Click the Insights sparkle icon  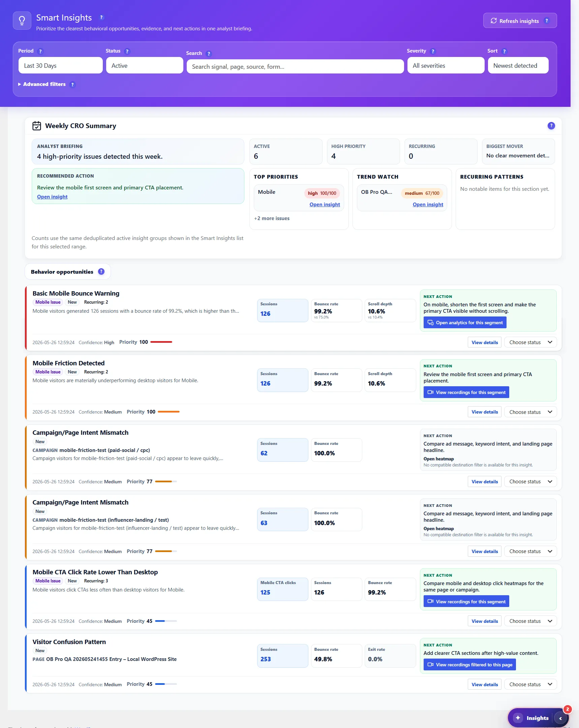point(518,718)
